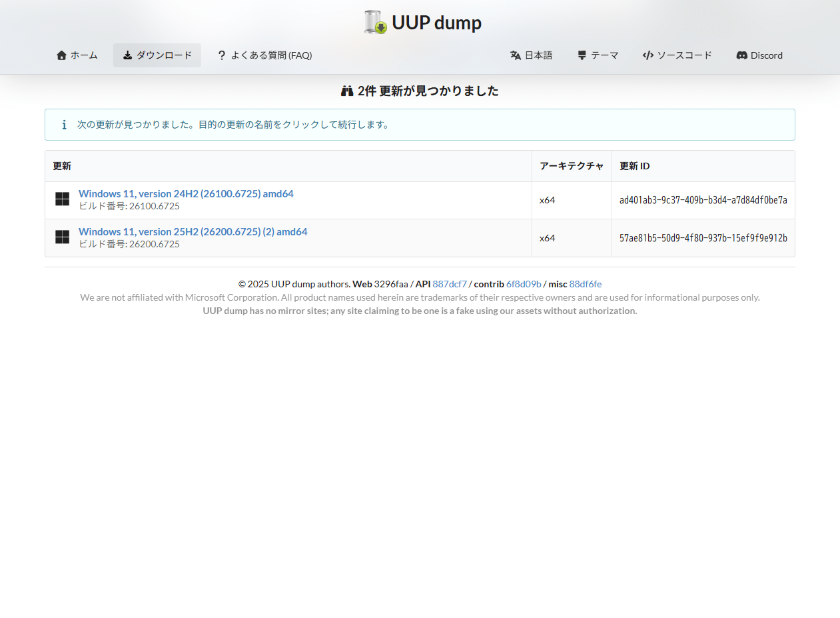The image size is (840, 618).
Task: Open Windows 11 version 24H2 (26100.6725) link
Action: click(x=186, y=193)
